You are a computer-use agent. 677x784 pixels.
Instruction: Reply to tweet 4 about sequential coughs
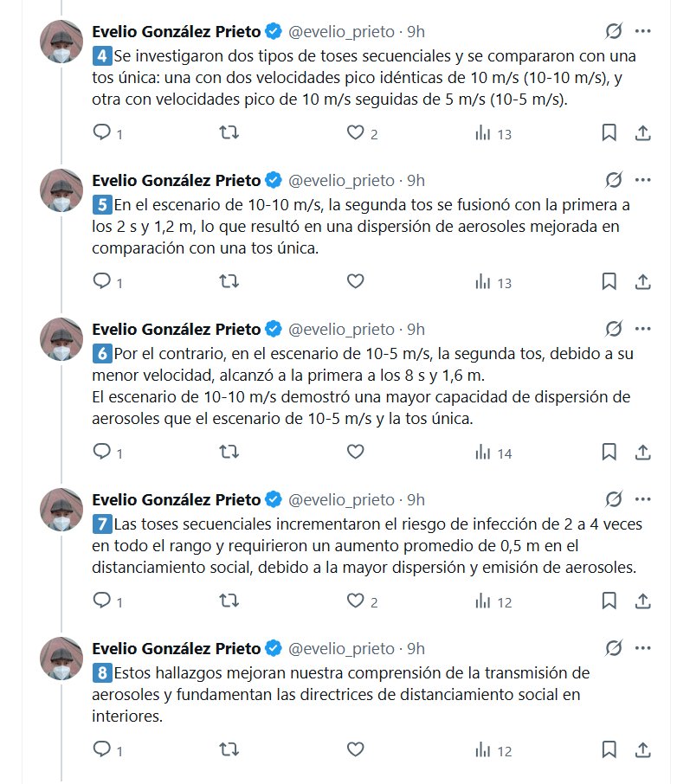[102, 133]
